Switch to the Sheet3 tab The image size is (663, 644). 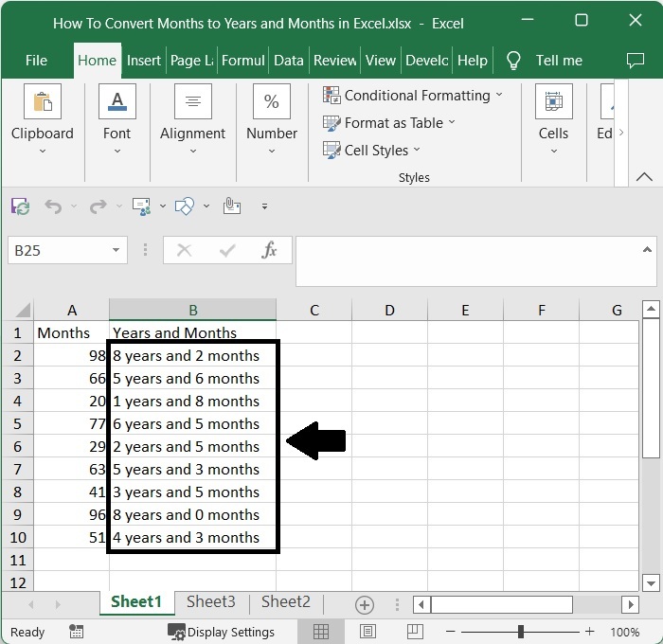click(211, 601)
